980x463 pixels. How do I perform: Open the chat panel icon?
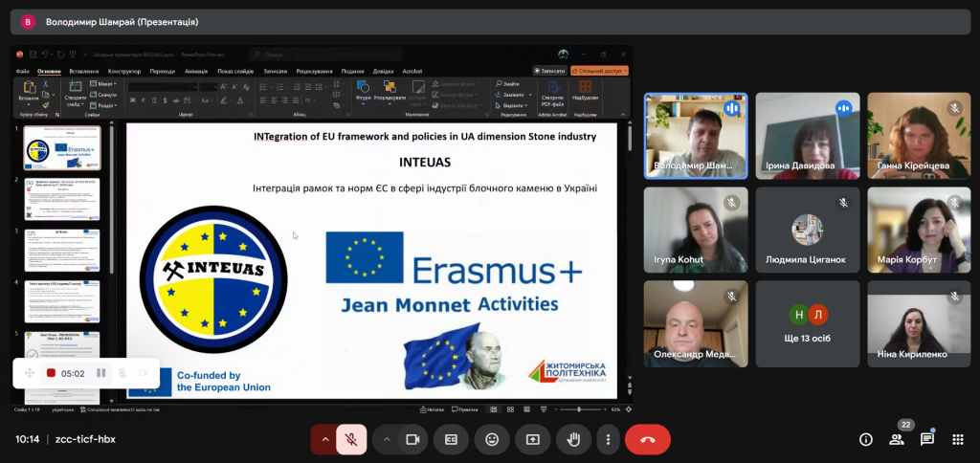(x=926, y=440)
